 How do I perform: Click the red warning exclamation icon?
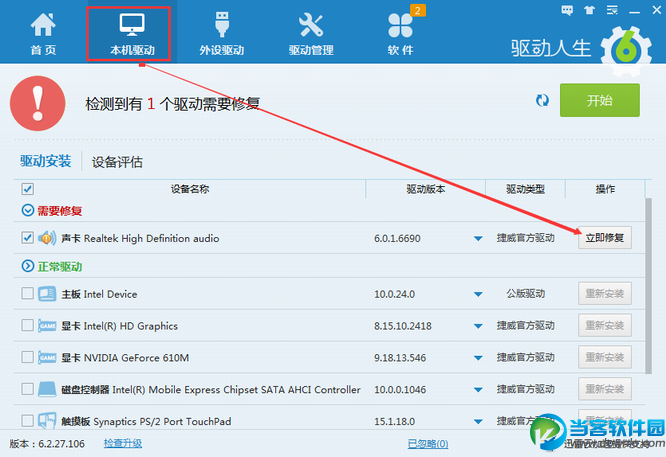[x=38, y=103]
